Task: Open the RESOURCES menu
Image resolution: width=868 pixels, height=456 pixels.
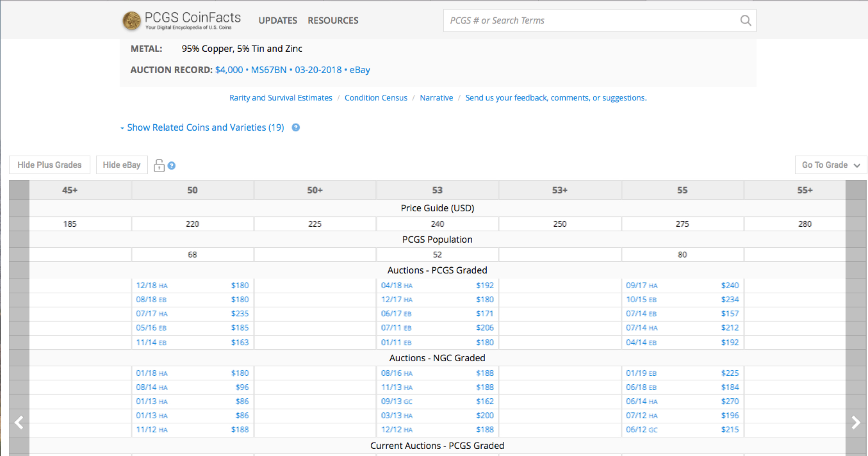Action: coord(333,20)
